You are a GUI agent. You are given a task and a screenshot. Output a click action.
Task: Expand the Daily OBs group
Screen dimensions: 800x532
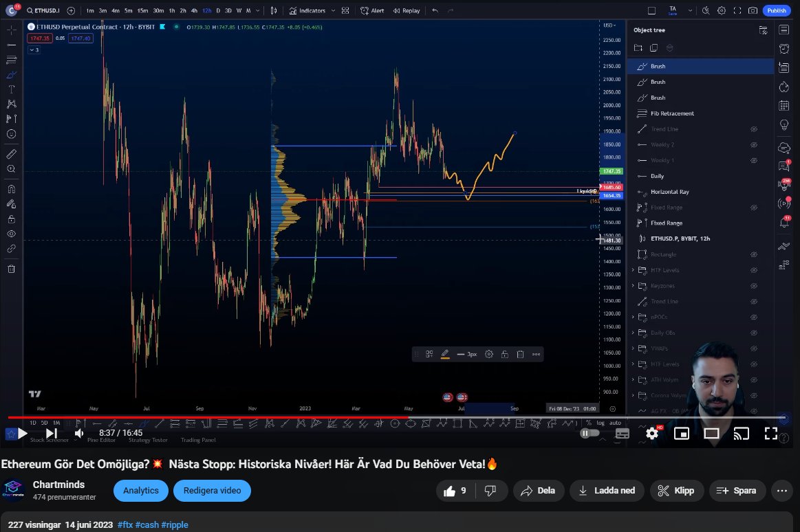click(x=633, y=333)
